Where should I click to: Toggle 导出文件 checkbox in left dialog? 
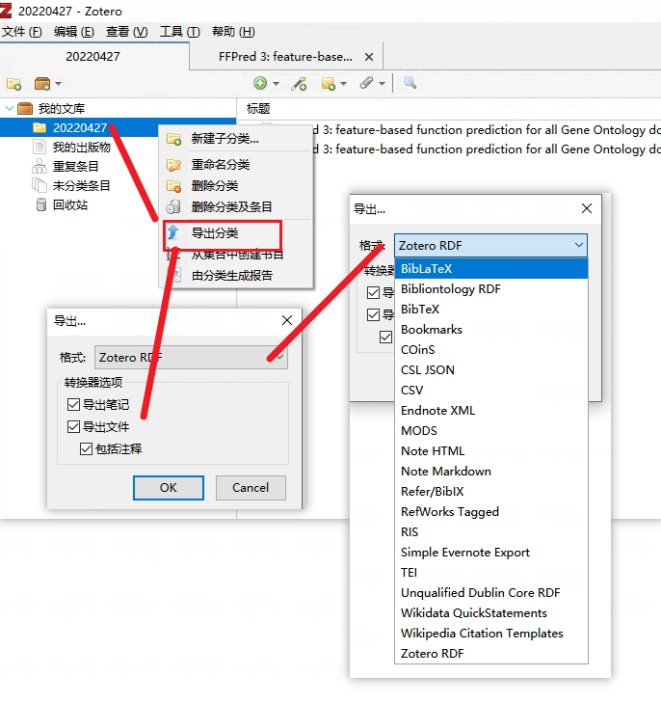74,426
